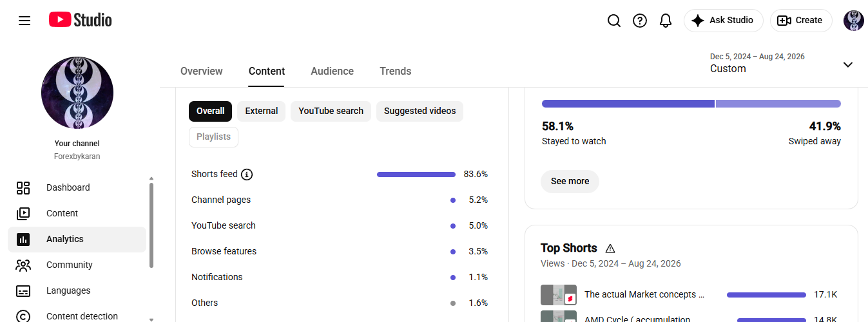
Task: Select the Overall traffic filter chip
Action: [210, 111]
